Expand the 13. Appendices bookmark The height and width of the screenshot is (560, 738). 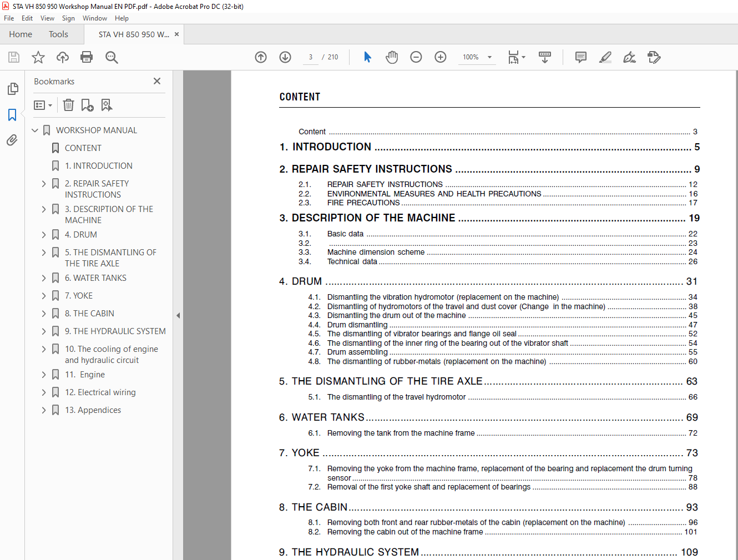coord(44,410)
